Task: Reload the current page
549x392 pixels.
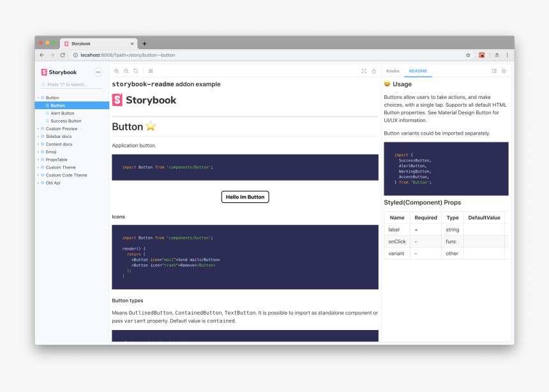Action: pyautogui.click(x=63, y=55)
